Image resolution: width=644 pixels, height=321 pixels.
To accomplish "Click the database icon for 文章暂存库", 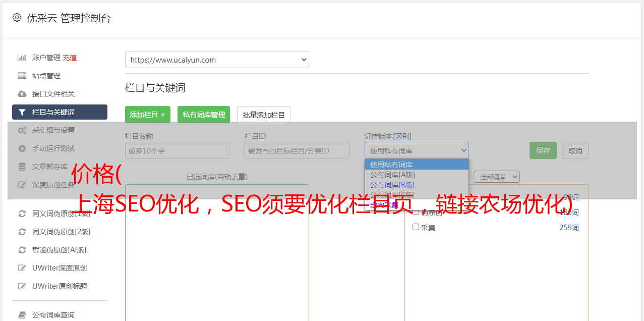I will tap(22, 167).
